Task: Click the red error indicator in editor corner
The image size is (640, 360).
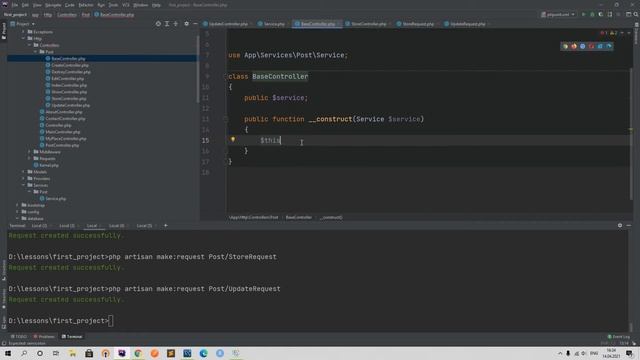Action: tap(603, 33)
